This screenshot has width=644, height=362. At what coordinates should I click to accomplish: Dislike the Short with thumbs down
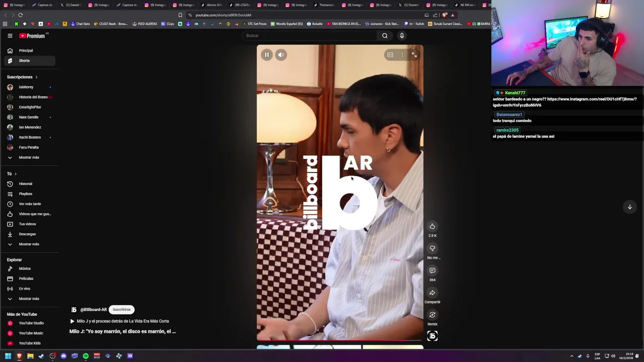pyautogui.click(x=432, y=248)
